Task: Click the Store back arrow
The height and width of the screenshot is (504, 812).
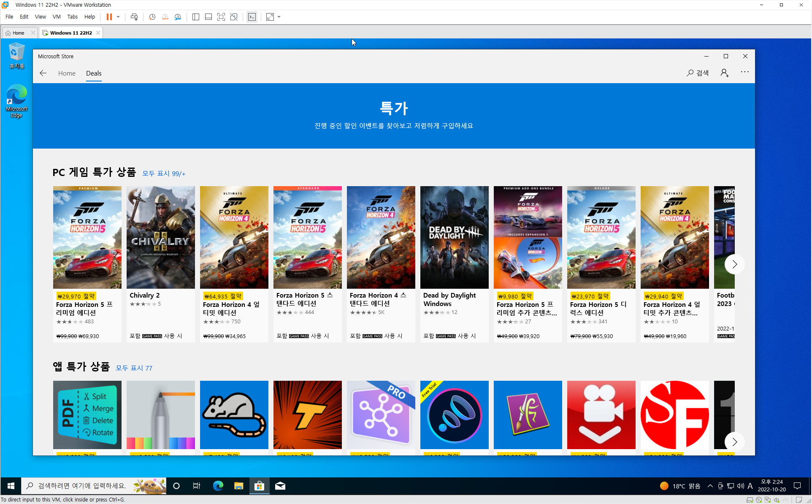Action: 43,73
